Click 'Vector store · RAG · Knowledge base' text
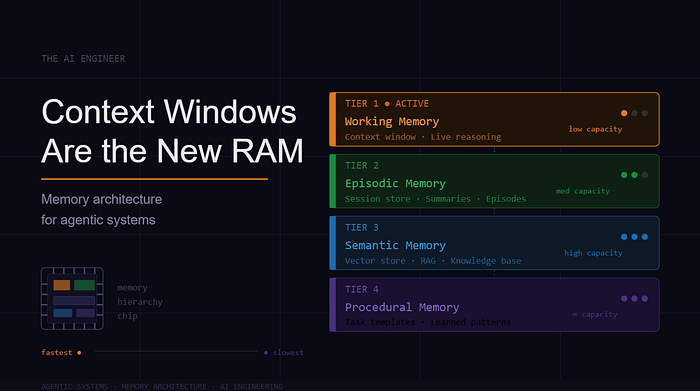 click(x=433, y=261)
